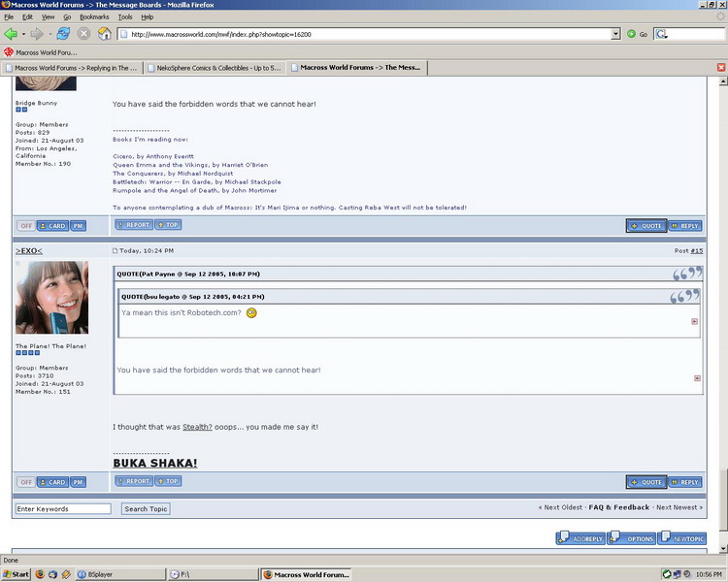Click BUKA SHAKA! signature link
Image resolution: width=728 pixels, height=582 pixels.
155,464
